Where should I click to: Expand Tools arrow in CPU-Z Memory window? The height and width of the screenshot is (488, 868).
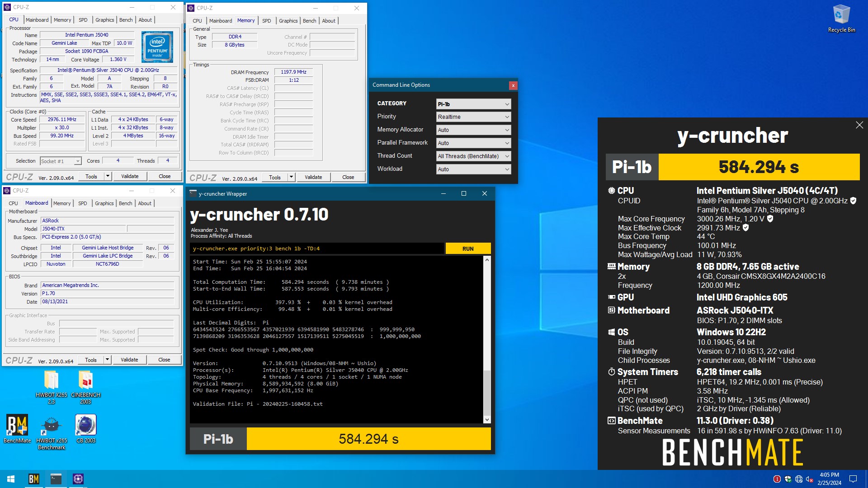(291, 177)
